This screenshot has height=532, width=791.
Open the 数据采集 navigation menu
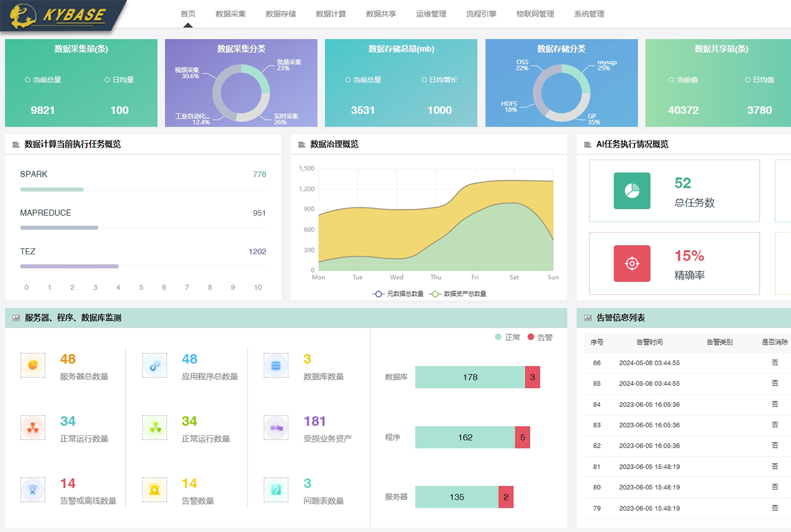230,14
